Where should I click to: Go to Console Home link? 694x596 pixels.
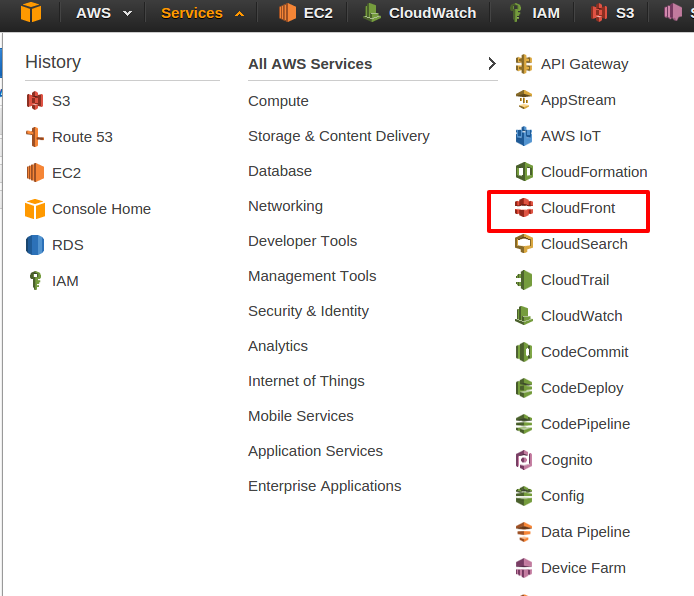tap(101, 209)
